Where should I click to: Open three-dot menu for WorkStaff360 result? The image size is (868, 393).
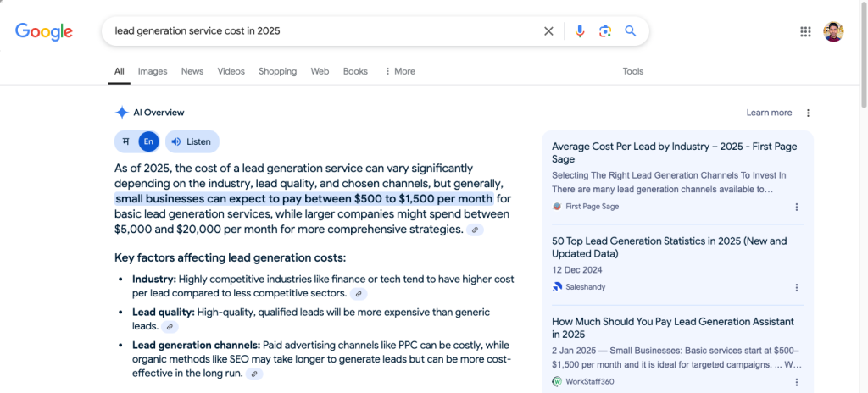pyautogui.click(x=797, y=382)
